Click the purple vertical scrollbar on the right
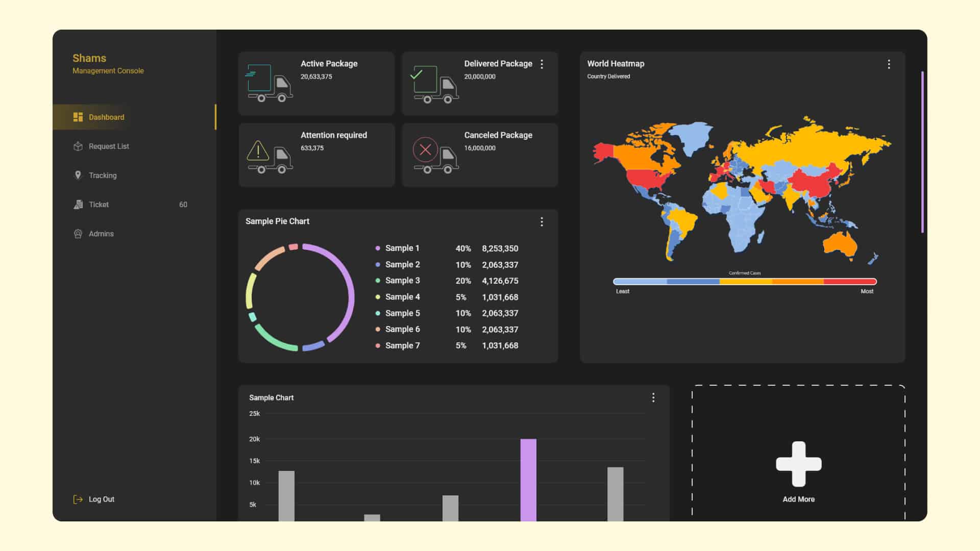The height and width of the screenshot is (551, 980). click(x=922, y=152)
